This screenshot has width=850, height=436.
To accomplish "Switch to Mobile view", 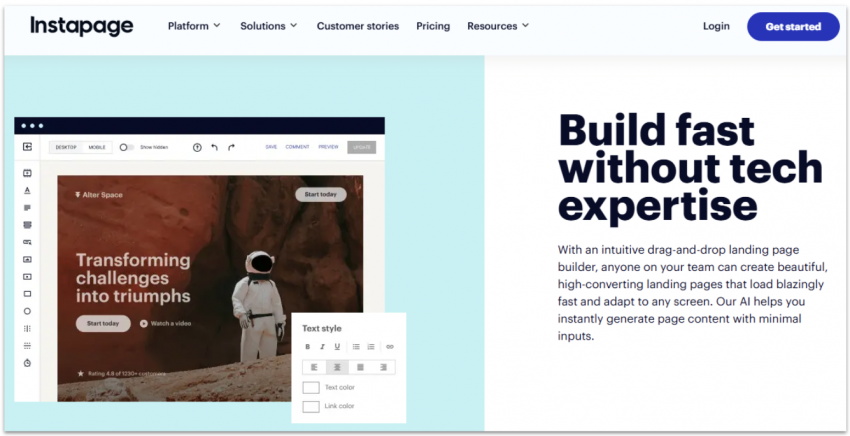I will (97, 148).
